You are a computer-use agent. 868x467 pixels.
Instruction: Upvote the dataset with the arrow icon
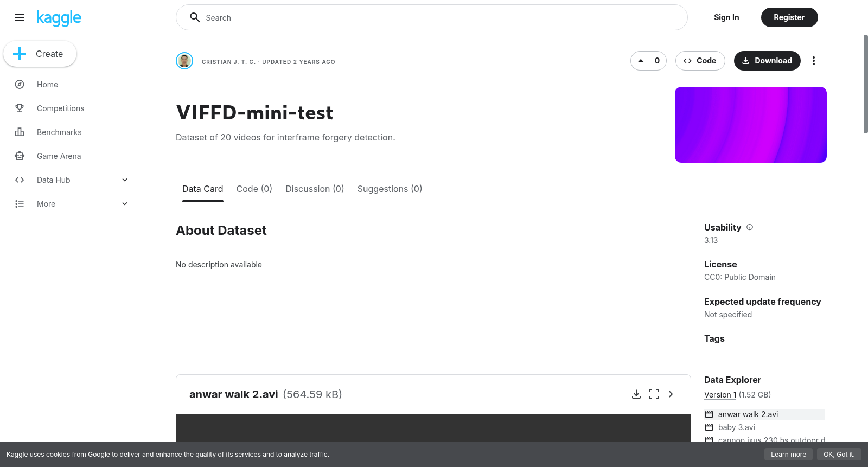pos(641,61)
